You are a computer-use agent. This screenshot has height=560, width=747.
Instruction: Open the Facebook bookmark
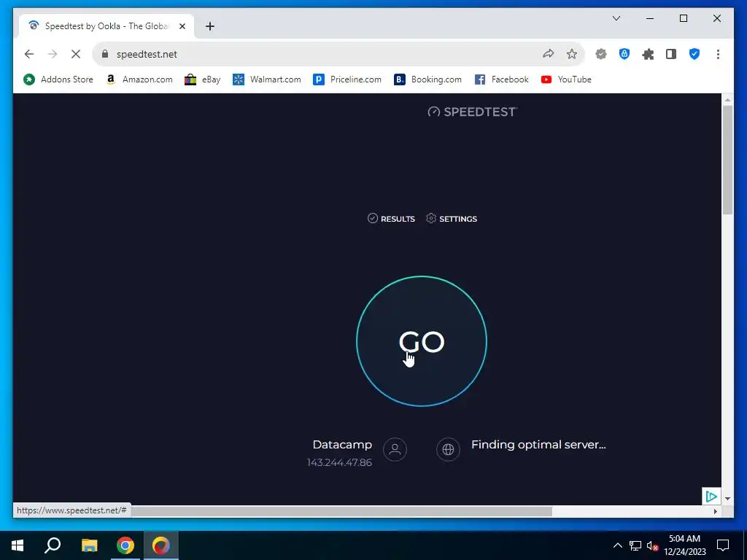tap(502, 79)
